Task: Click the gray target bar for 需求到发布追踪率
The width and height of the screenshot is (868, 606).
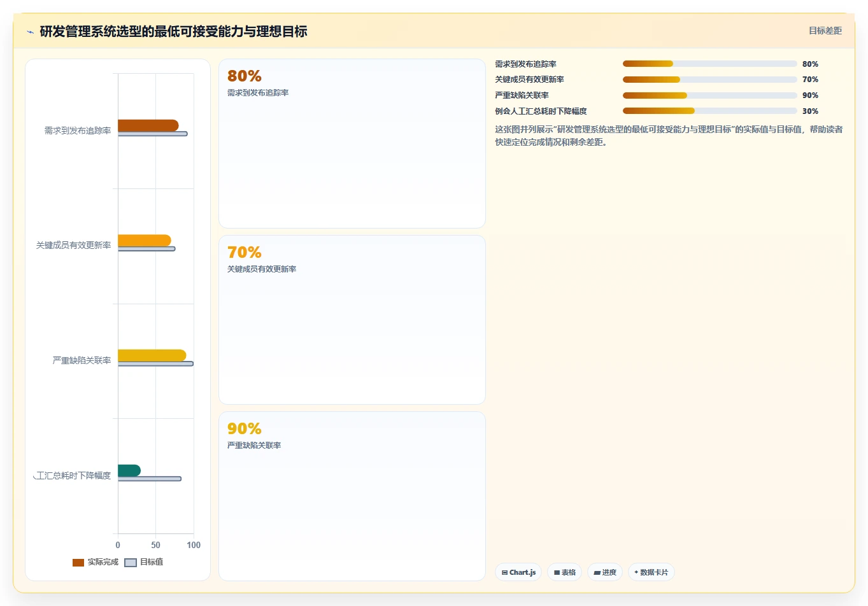Action: (153, 134)
